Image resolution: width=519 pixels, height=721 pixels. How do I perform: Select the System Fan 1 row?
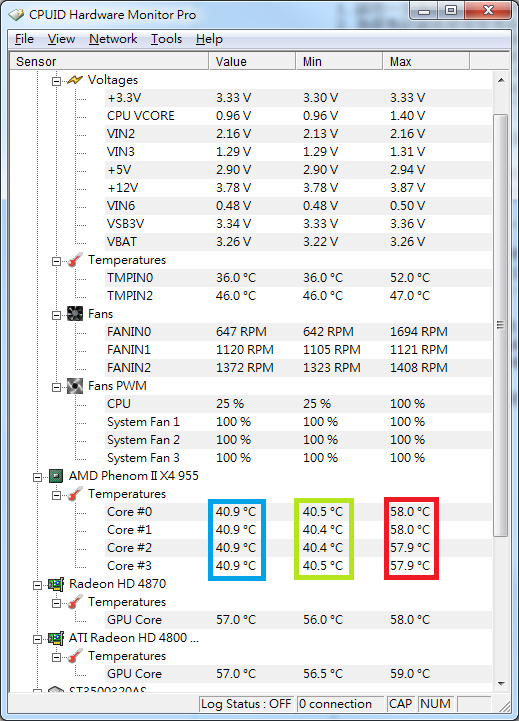tap(298, 422)
